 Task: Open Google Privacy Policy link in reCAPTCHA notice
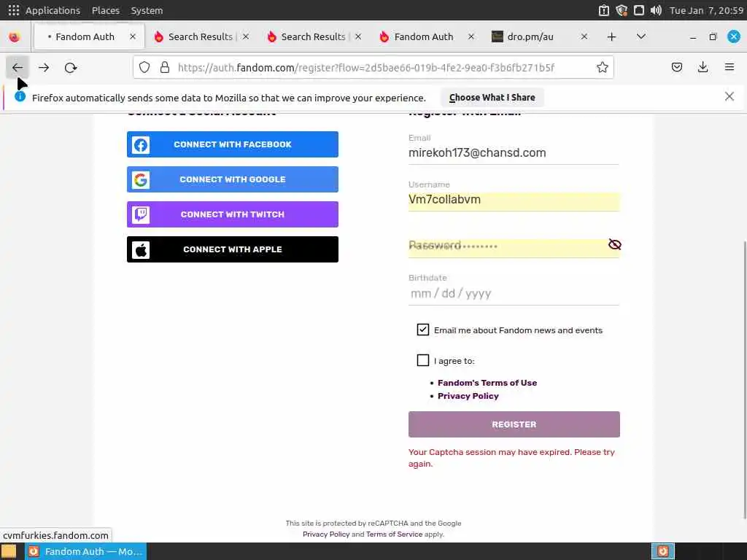[326, 534]
